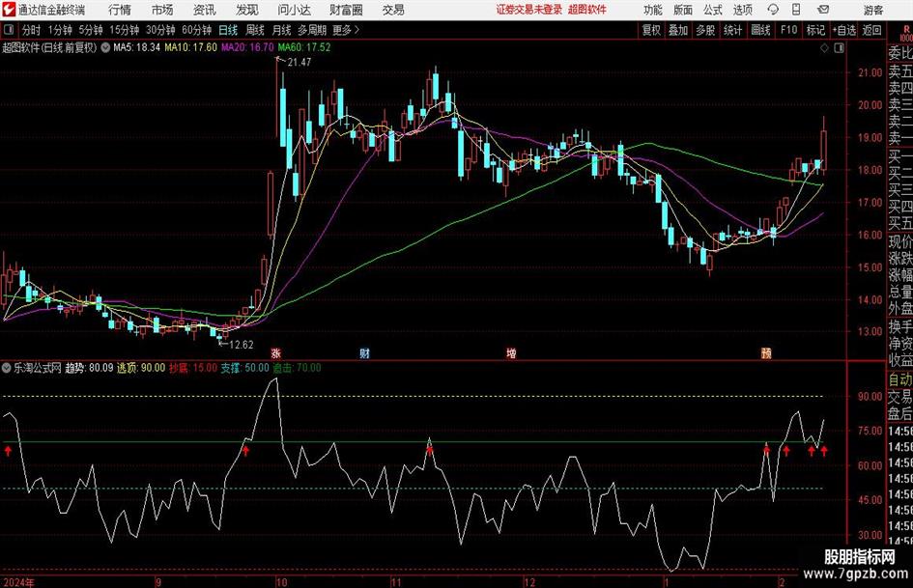
Task: Click the 返回 back button
Action: coord(871,30)
